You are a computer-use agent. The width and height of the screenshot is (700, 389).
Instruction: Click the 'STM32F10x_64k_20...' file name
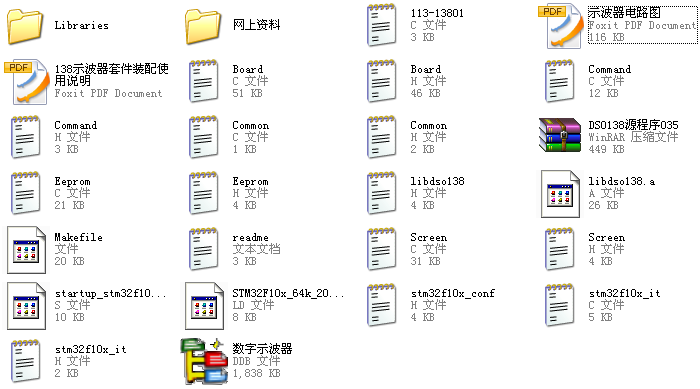pyautogui.click(x=288, y=293)
